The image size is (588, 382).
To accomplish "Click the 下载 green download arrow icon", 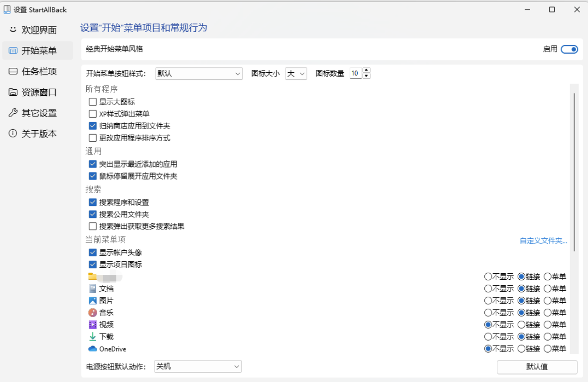I will (x=93, y=336).
